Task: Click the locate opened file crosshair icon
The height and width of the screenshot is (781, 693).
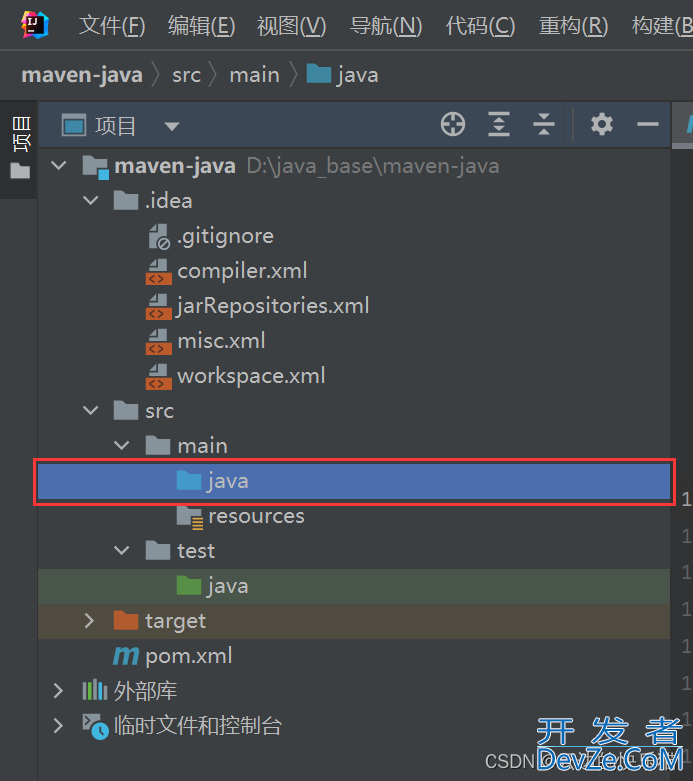Action: 453,124
